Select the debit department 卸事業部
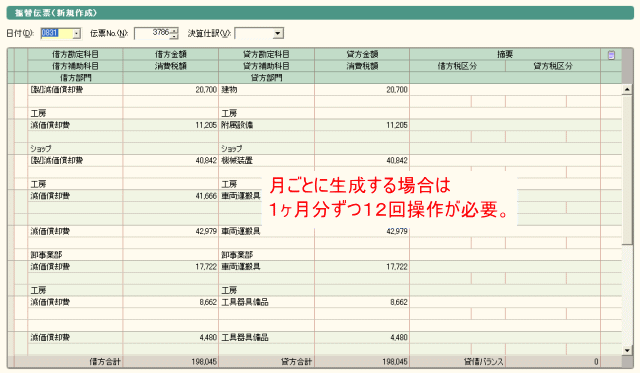The height and width of the screenshot is (373, 640). pyautogui.click(x=75, y=255)
